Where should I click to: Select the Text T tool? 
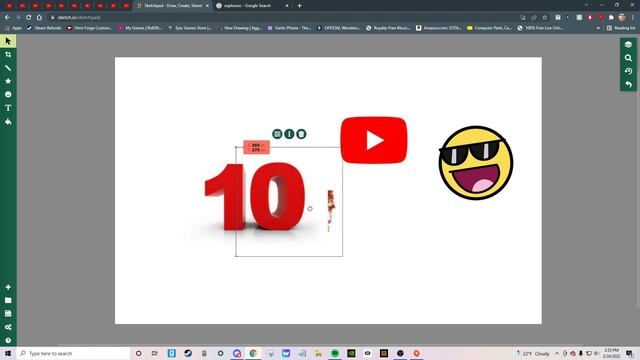(8, 108)
